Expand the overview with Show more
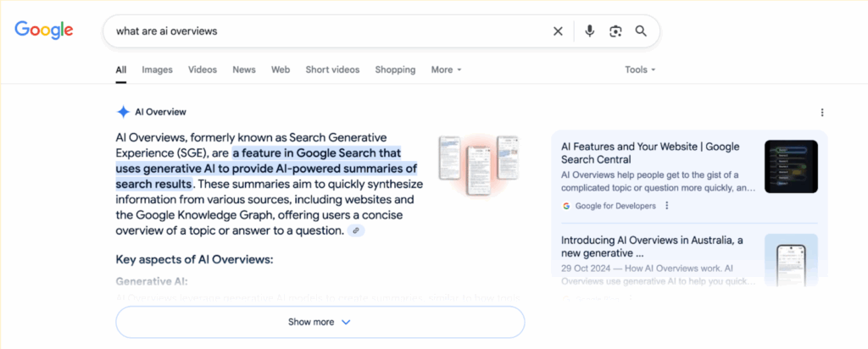The height and width of the screenshot is (349, 868). pos(320,322)
